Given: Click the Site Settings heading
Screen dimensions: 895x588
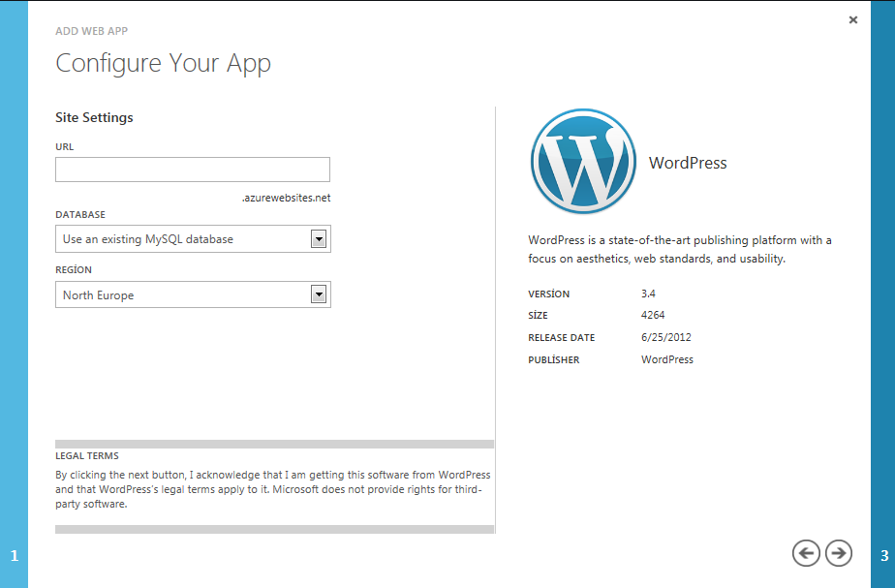Looking at the screenshot, I should point(94,117).
